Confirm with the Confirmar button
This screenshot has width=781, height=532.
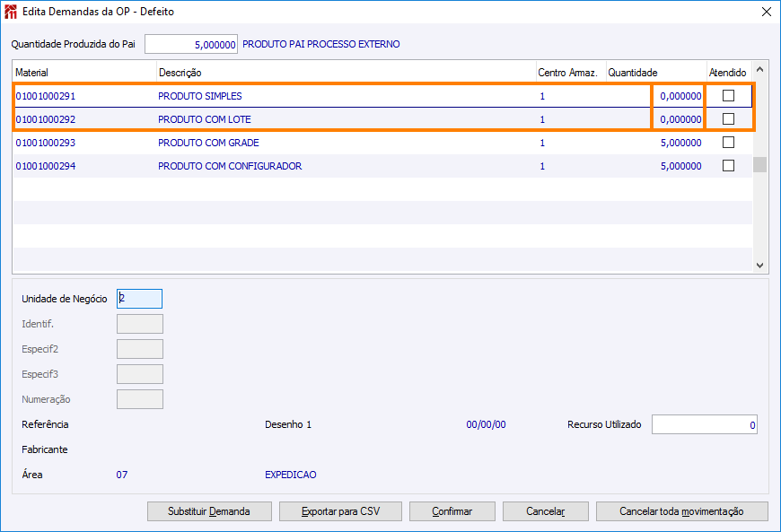(452, 511)
